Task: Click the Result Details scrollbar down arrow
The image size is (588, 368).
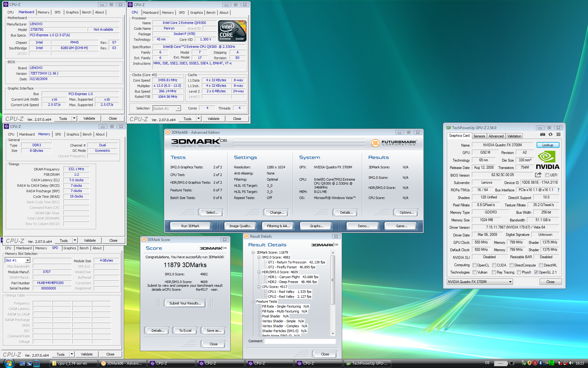Action: [333, 334]
